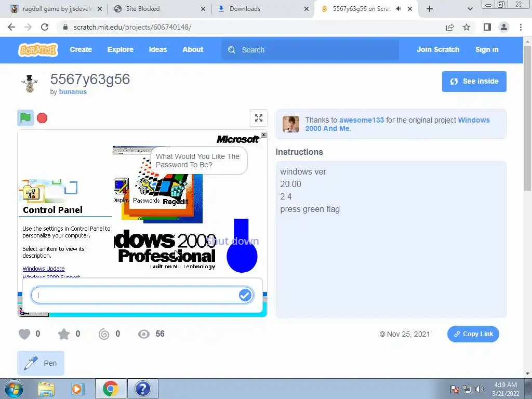Open the Passwords control panel icon

(x=146, y=192)
